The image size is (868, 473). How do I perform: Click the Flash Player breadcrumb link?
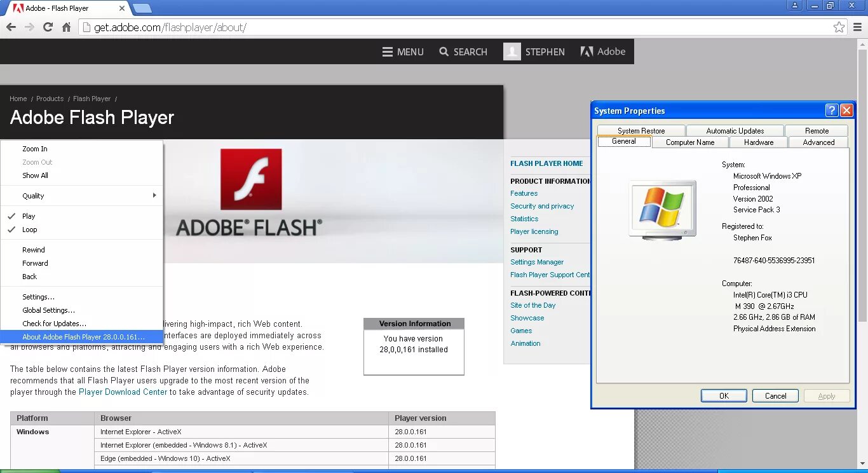pyautogui.click(x=92, y=99)
